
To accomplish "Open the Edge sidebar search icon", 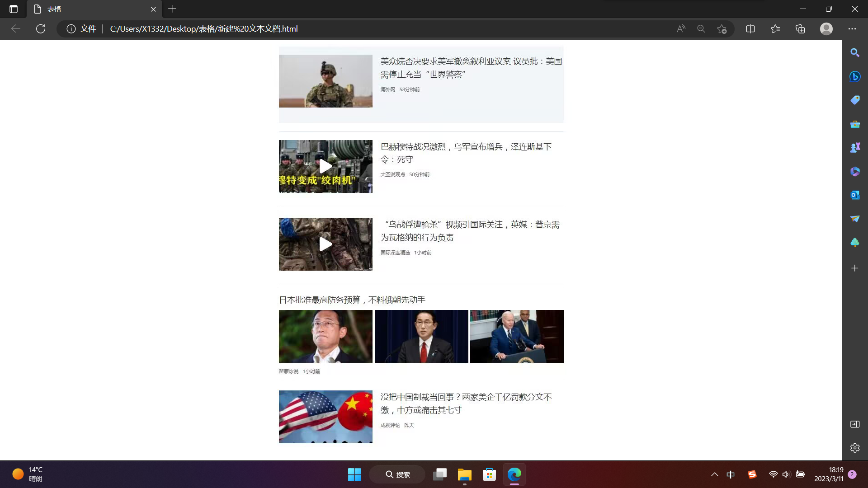I will (854, 52).
